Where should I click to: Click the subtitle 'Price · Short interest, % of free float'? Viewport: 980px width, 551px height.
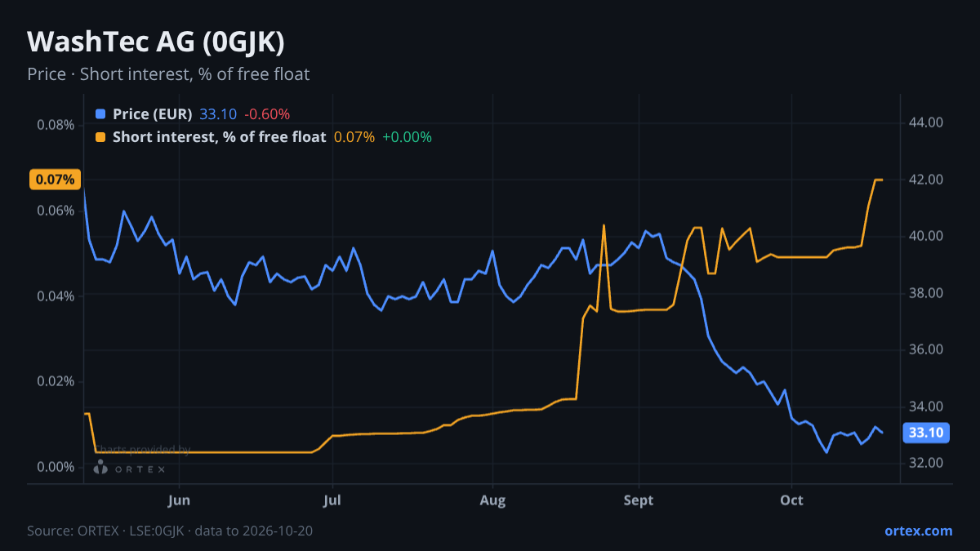(168, 74)
